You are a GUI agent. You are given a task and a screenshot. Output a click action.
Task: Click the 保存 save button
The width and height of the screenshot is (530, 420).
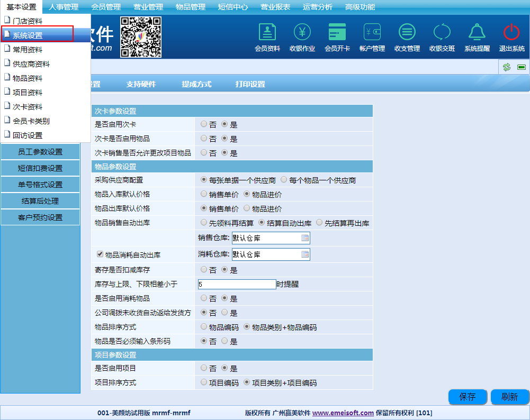point(468,397)
